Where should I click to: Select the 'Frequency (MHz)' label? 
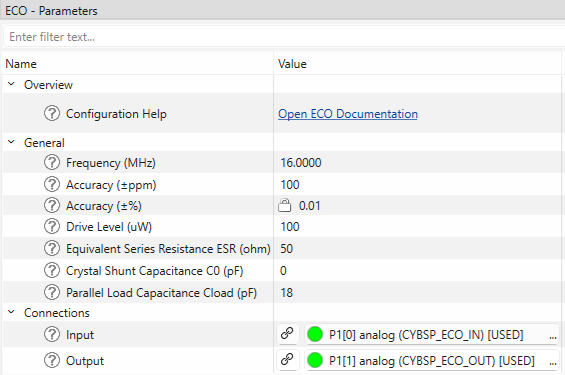[111, 163]
